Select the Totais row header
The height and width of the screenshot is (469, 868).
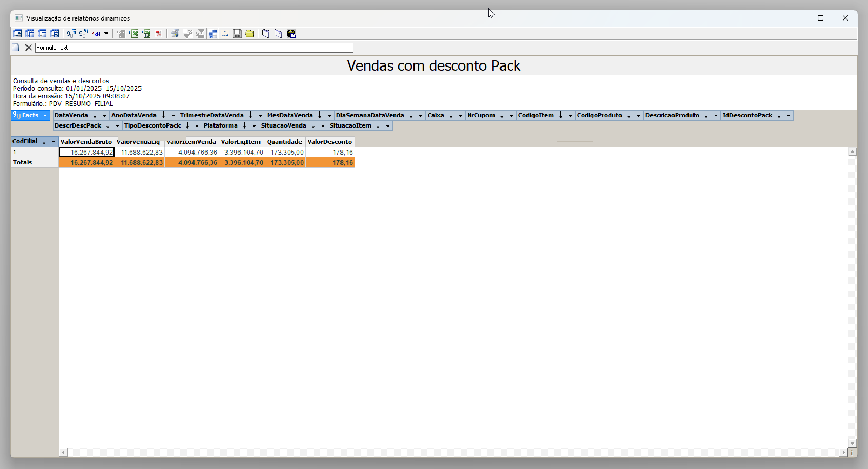(35, 162)
